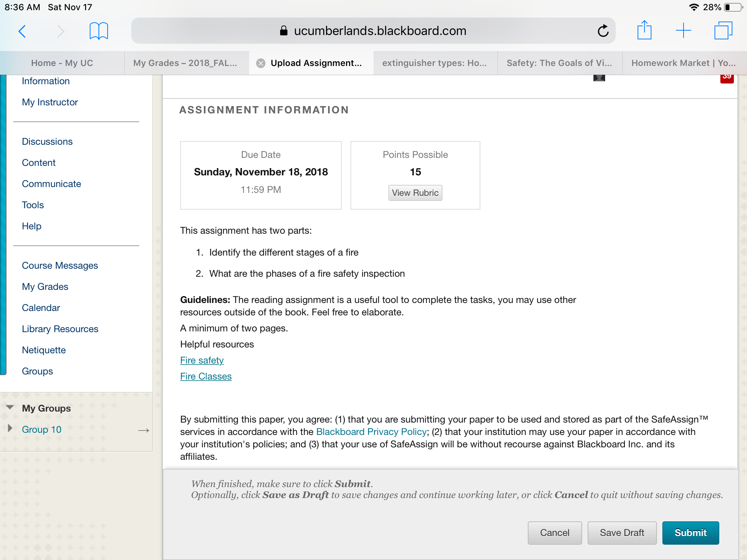
Task: Tap the ucumberlands.blackboard.com address bar
Action: point(373,31)
